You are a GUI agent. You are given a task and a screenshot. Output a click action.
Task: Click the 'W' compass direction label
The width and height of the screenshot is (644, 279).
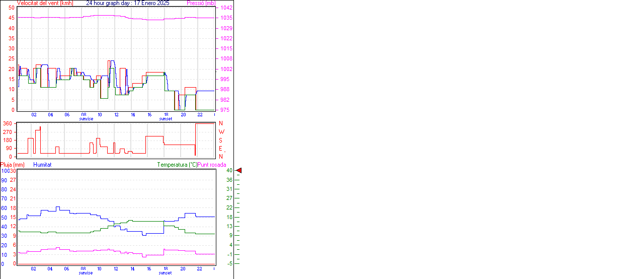pyautogui.click(x=221, y=132)
